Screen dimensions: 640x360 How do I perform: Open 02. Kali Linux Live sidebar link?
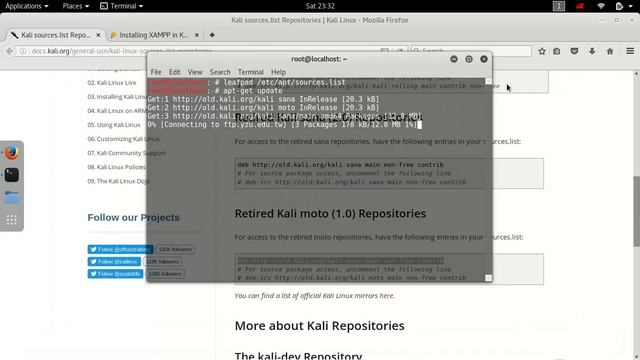pos(112,82)
